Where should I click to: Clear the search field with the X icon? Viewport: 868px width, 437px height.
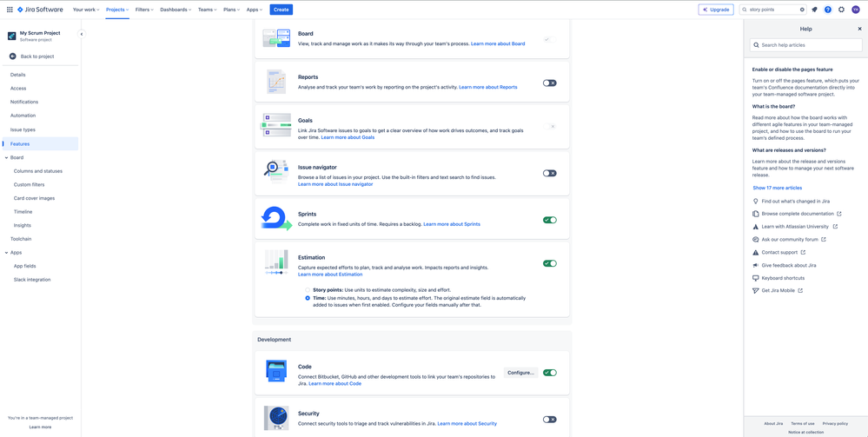(x=802, y=10)
